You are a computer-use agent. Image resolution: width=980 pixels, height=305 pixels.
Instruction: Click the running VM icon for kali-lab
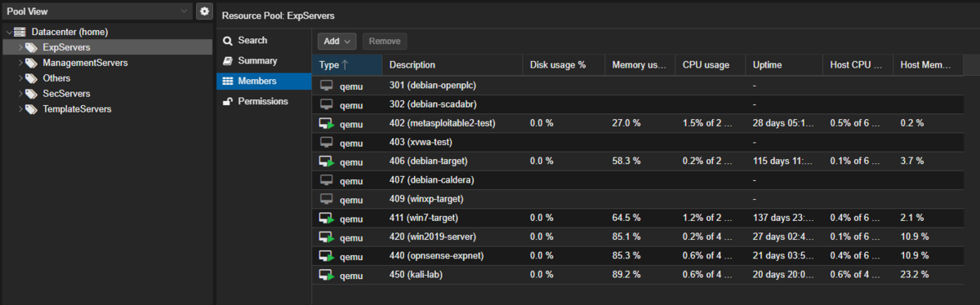pyautogui.click(x=327, y=276)
